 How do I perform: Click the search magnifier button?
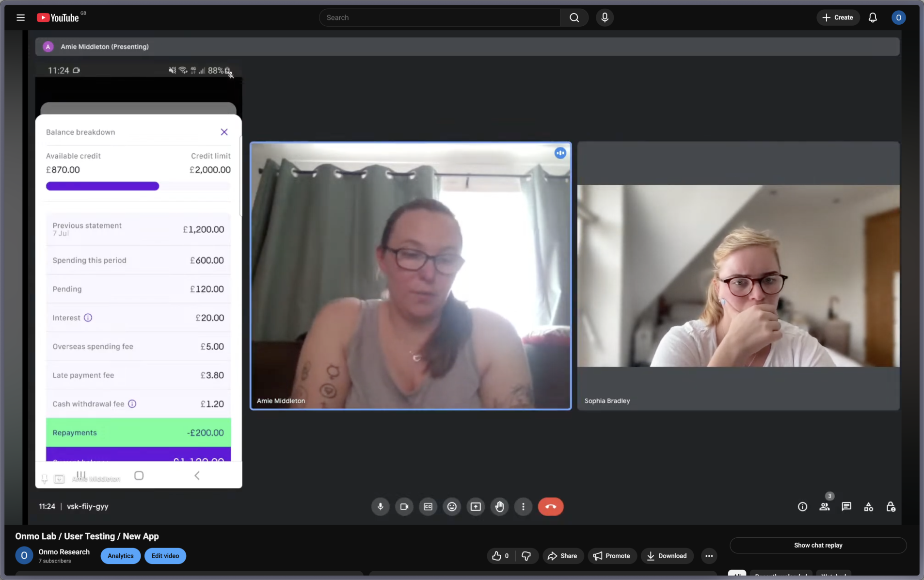pyautogui.click(x=574, y=17)
